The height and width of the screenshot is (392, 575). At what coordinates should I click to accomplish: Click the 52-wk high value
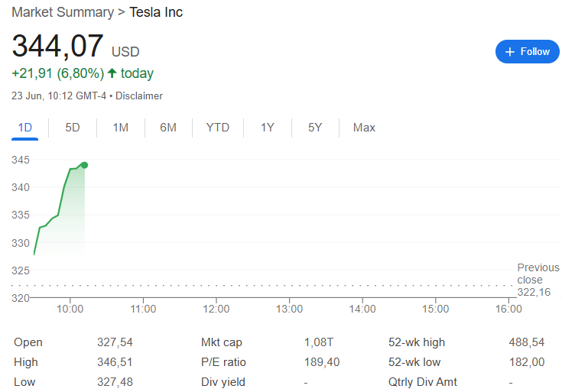[x=527, y=342]
